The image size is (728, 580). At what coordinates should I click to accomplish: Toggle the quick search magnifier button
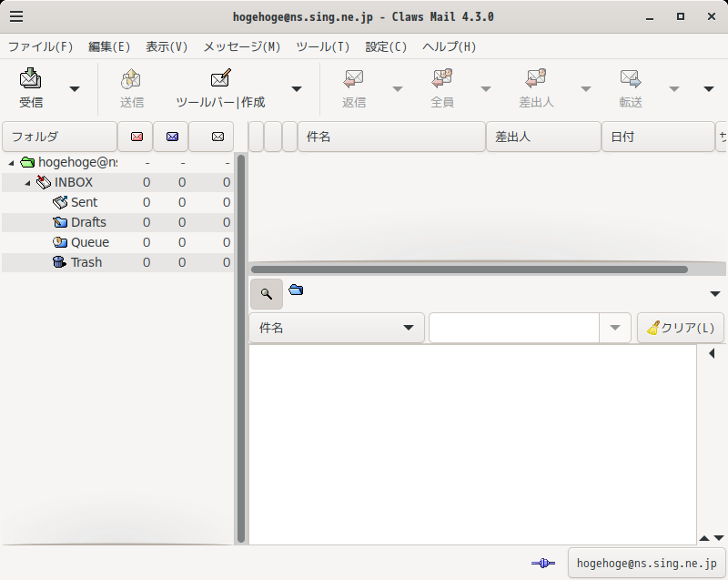coord(267,294)
